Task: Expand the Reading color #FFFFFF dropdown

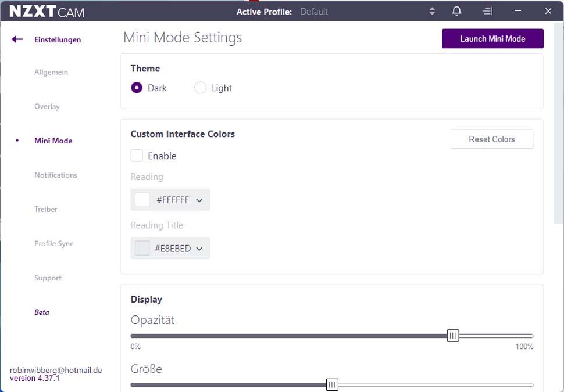Action: pos(170,200)
